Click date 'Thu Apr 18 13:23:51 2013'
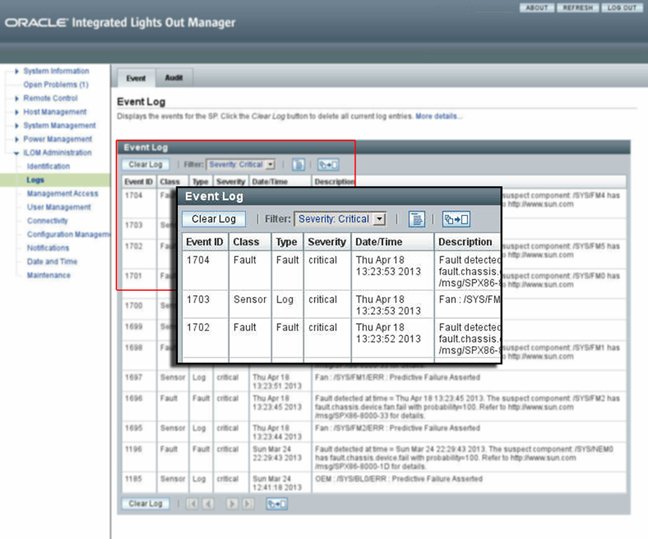Screen dimensions: 648x539 277,382
